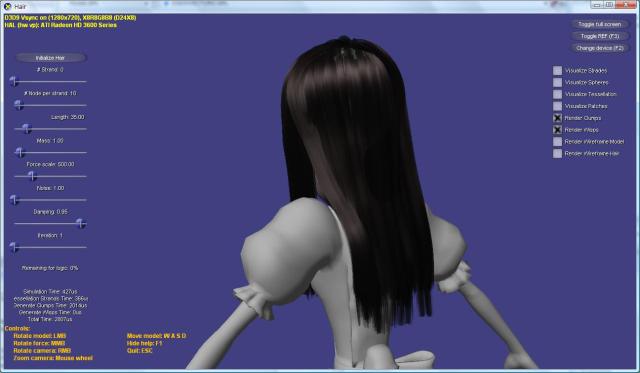Image resolution: width=640 pixels, height=373 pixels.
Task: Click the Hair window title bar icon
Action: pyautogui.click(x=7, y=6)
